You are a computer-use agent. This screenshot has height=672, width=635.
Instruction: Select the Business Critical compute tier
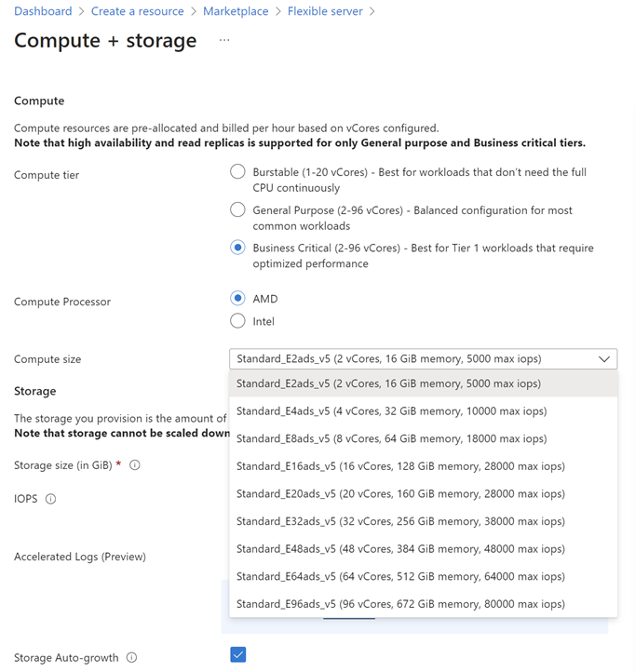pos(238,249)
